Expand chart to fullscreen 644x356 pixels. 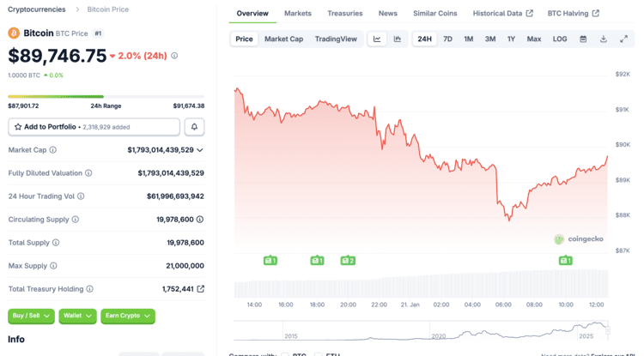pos(624,39)
